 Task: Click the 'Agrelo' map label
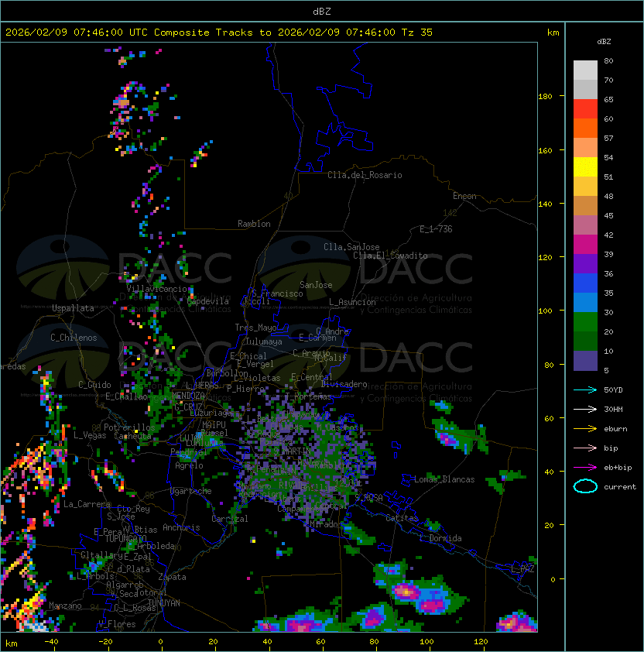click(x=189, y=465)
